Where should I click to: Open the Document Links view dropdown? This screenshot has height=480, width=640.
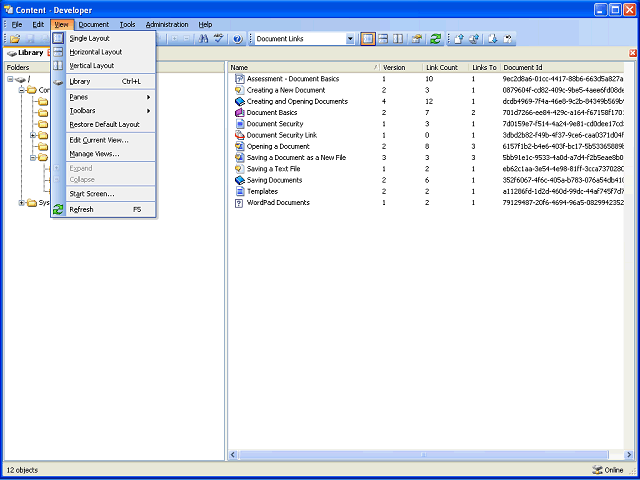(x=350, y=39)
